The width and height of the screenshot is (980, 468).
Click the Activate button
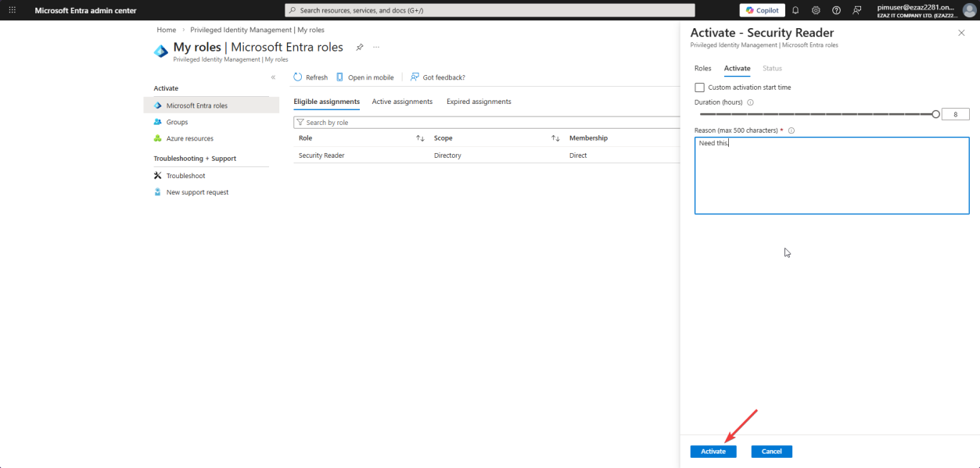tap(713, 452)
